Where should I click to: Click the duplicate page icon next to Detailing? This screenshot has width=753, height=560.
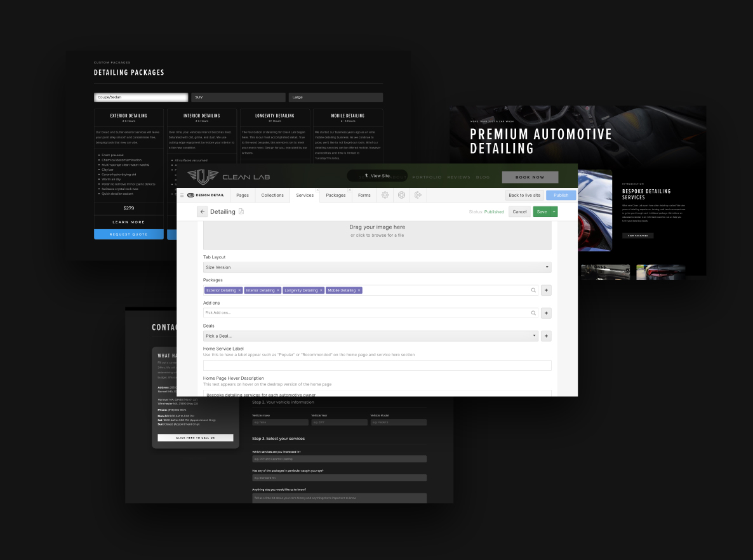click(x=241, y=211)
